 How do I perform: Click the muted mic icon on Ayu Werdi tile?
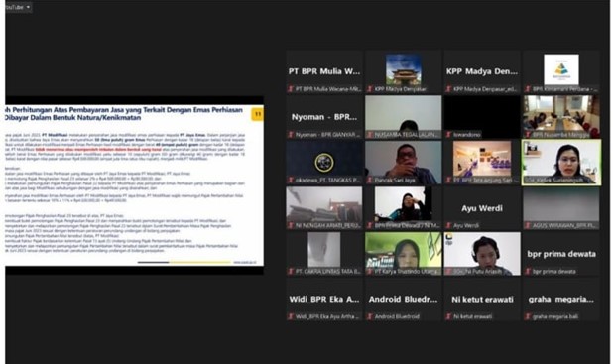[x=448, y=225]
